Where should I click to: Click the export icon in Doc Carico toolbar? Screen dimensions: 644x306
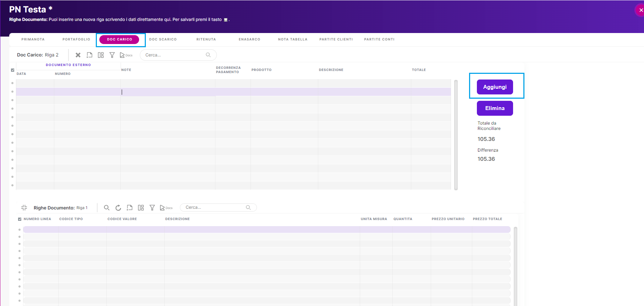coord(89,55)
